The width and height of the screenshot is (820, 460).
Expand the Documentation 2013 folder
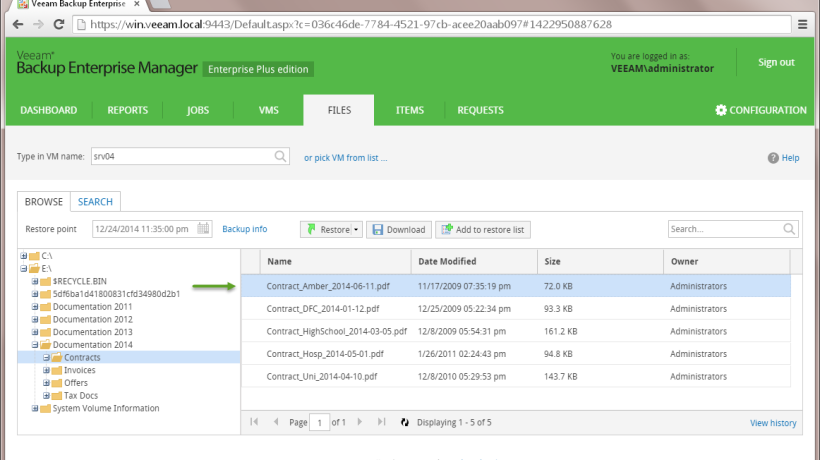(x=35, y=331)
